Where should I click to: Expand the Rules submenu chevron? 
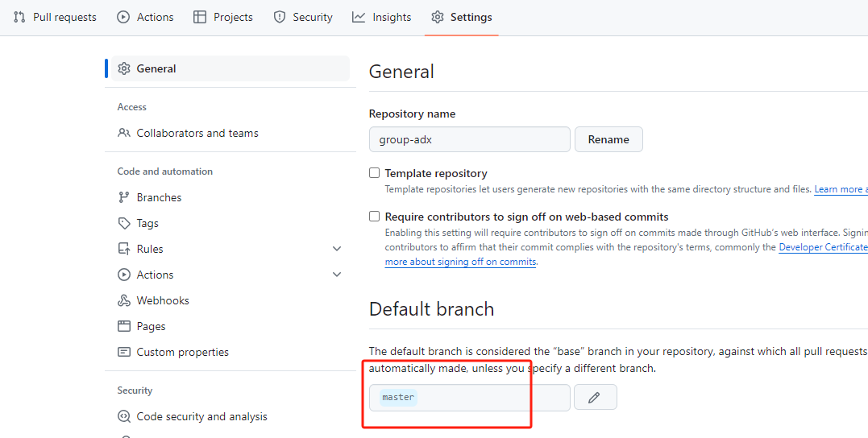[x=337, y=249]
